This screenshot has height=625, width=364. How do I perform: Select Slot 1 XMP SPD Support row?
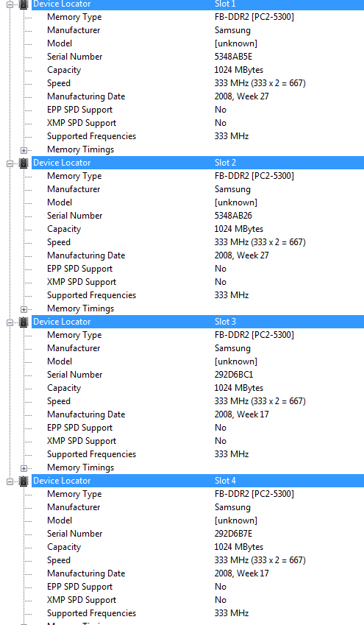(198, 123)
